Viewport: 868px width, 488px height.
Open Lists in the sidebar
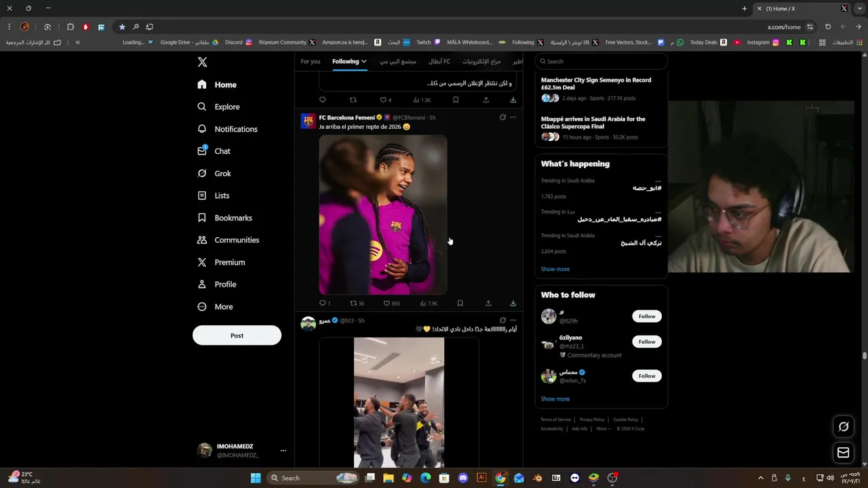(x=213, y=195)
